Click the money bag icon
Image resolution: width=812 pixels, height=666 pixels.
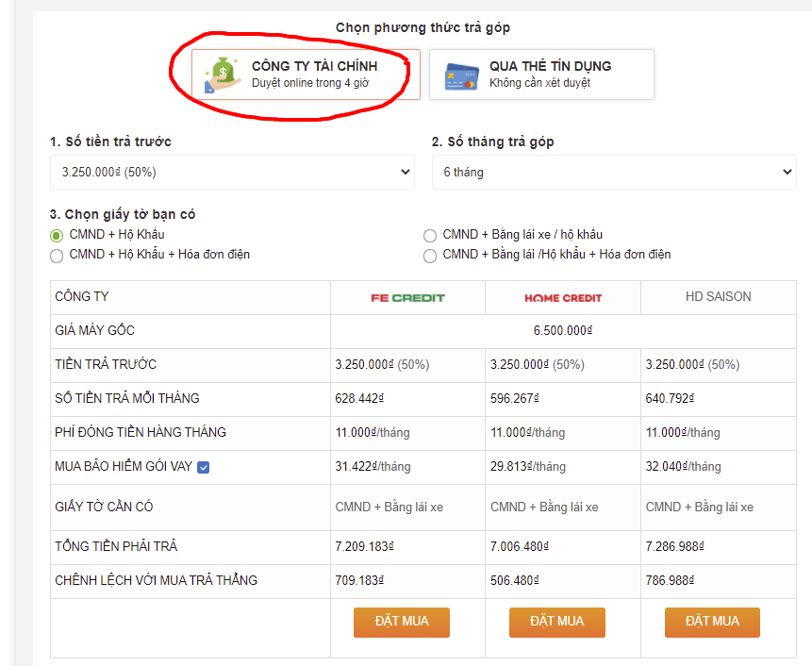tap(223, 75)
